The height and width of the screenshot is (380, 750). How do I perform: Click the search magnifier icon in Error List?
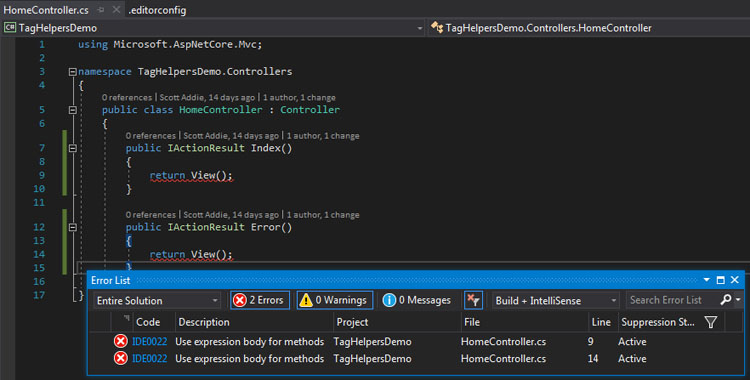pos(725,300)
